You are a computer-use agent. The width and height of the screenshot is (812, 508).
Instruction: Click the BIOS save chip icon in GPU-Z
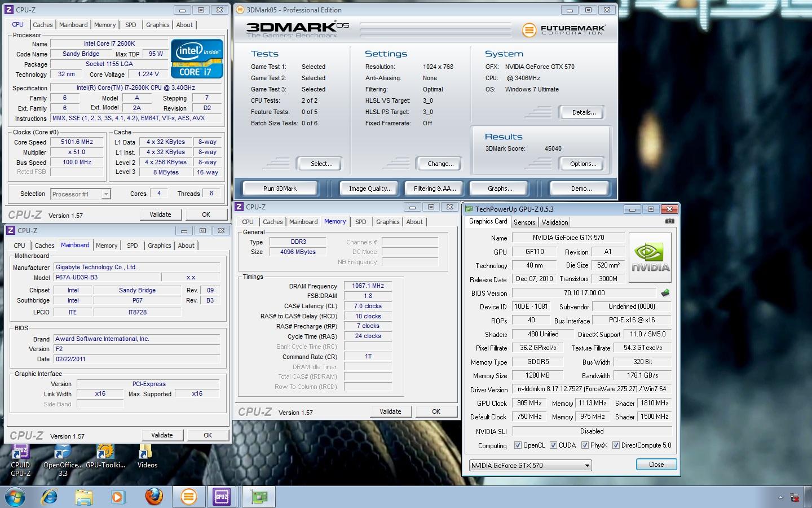665,293
